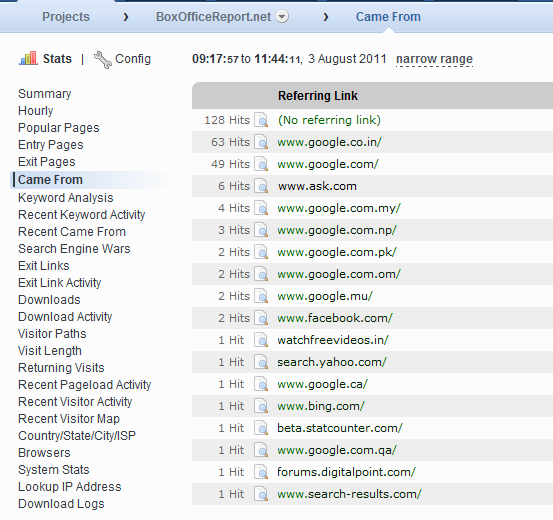Click the Referring Link column header
553x520 pixels.
click(x=318, y=96)
